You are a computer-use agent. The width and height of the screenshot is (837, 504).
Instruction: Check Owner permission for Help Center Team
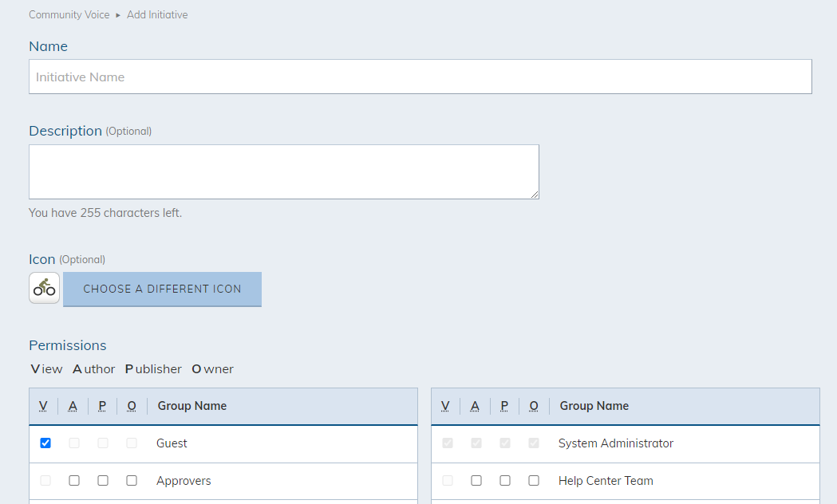[x=534, y=481]
